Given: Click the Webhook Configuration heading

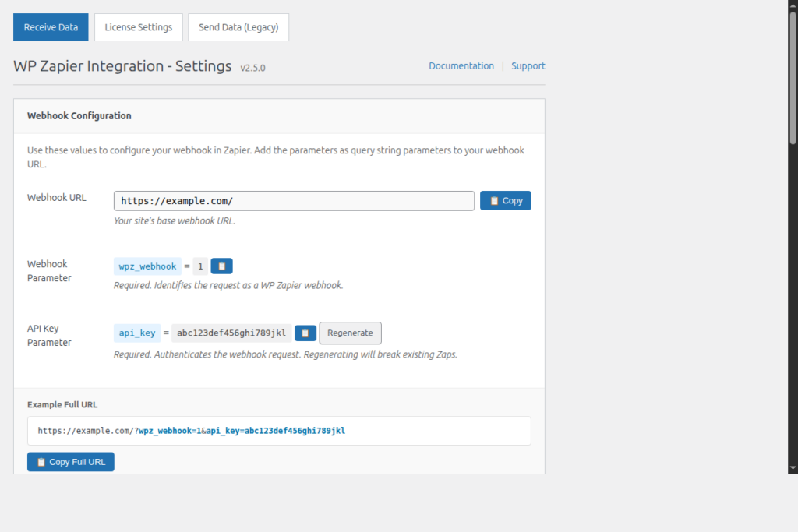Looking at the screenshot, I should [79, 116].
